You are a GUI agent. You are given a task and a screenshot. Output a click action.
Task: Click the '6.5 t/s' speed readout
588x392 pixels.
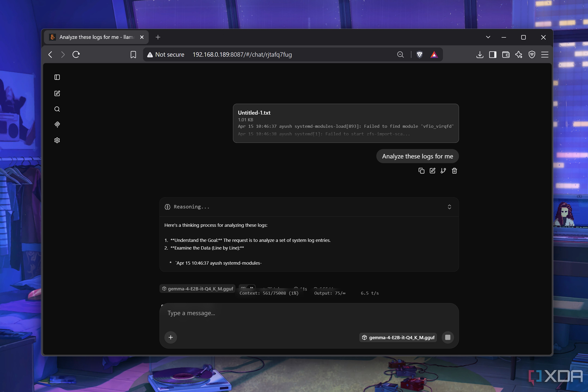370,293
